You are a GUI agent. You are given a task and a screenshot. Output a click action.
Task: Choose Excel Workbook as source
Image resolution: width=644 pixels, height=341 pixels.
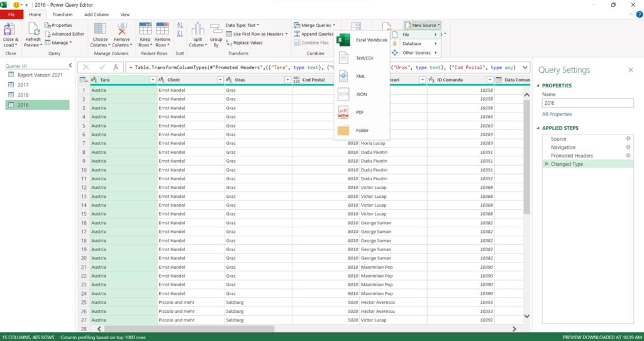362,40
